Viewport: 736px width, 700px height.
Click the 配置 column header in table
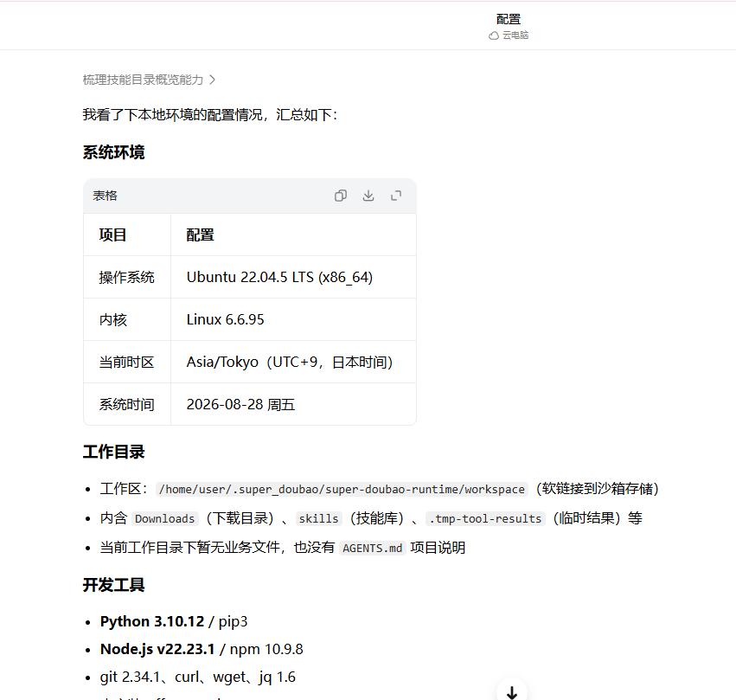click(201, 234)
